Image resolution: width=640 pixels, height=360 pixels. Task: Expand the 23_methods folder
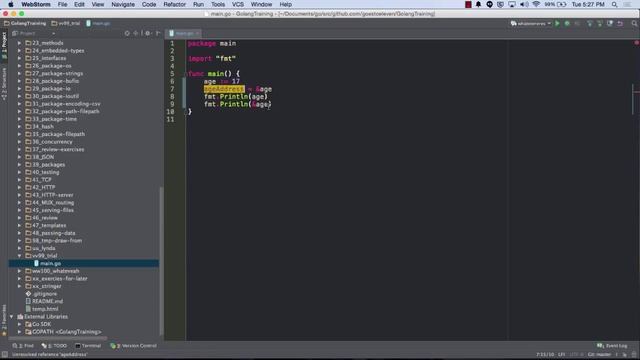click(x=19, y=43)
